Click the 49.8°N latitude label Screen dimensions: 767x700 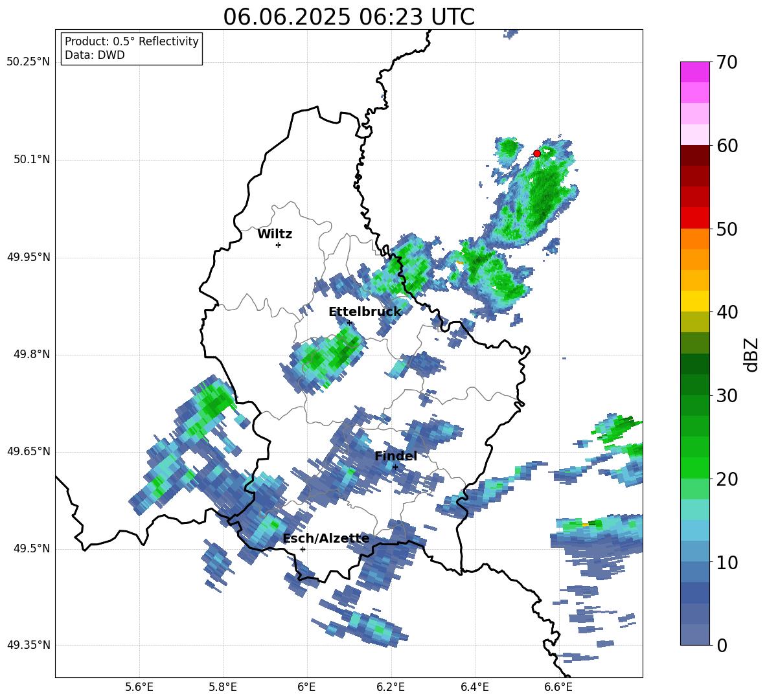pyautogui.click(x=32, y=354)
